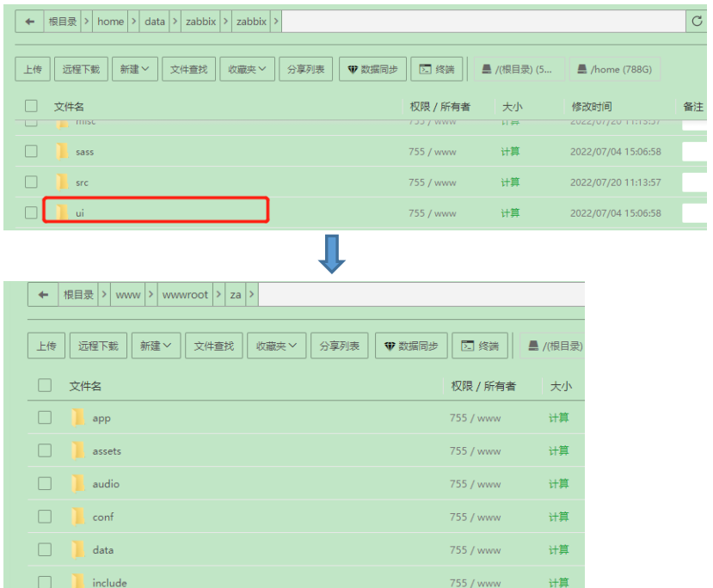Click the back arrow before the wwwroot breadcrumb

[43, 294]
